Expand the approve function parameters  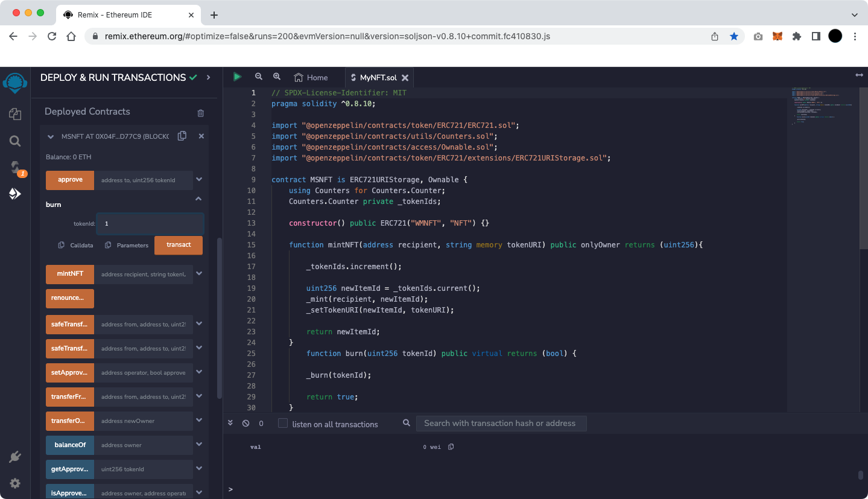point(198,179)
